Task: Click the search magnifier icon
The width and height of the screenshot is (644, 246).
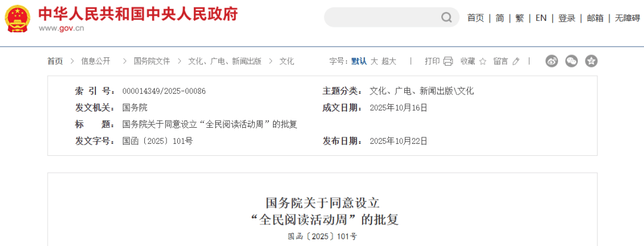Action: (x=447, y=18)
